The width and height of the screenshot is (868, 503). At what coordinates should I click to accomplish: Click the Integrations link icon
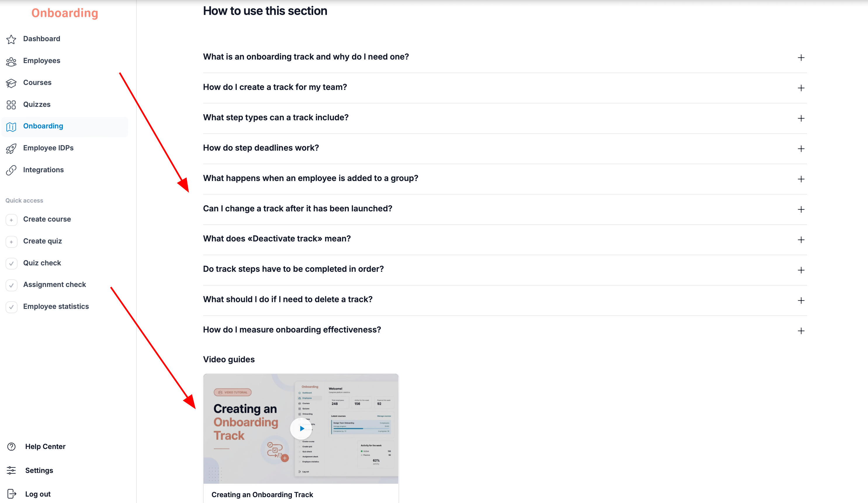coord(11,170)
